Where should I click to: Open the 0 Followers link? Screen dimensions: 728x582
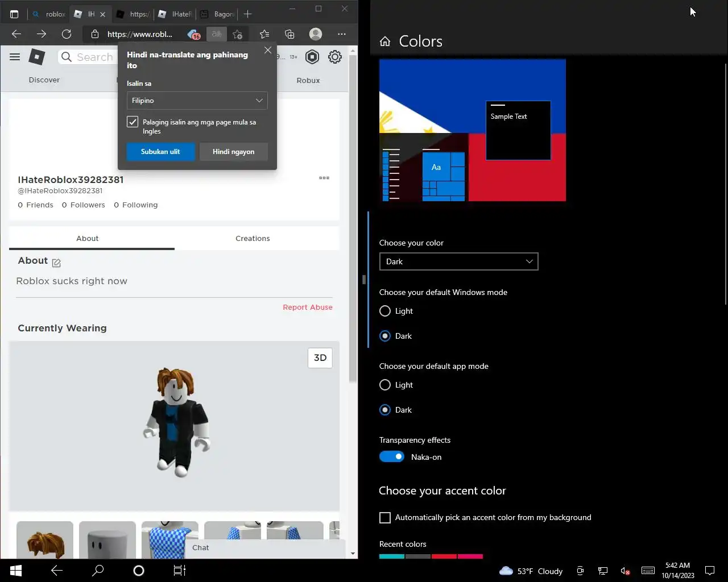click(x=84, y=205)
